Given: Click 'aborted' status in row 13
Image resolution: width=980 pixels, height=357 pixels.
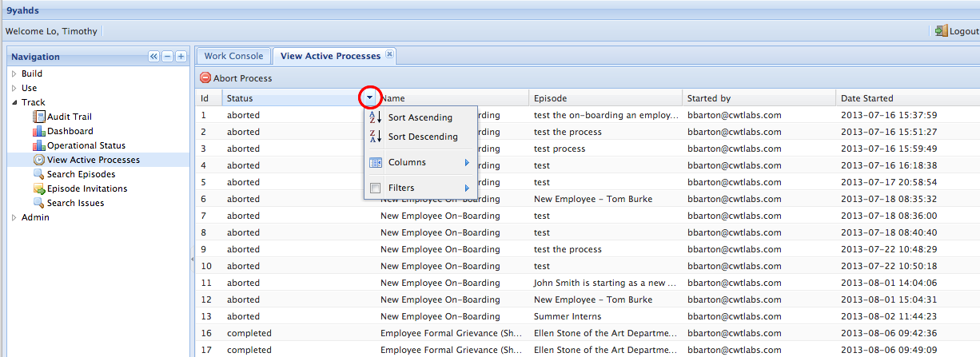Looking at the screenshot, I should 243,316.
